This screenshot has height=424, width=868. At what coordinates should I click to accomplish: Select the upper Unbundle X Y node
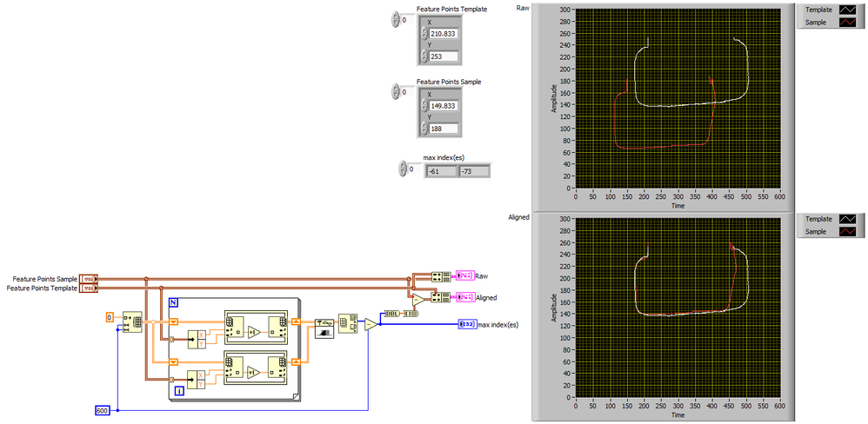pyautogui.click(x=197, y=340)
